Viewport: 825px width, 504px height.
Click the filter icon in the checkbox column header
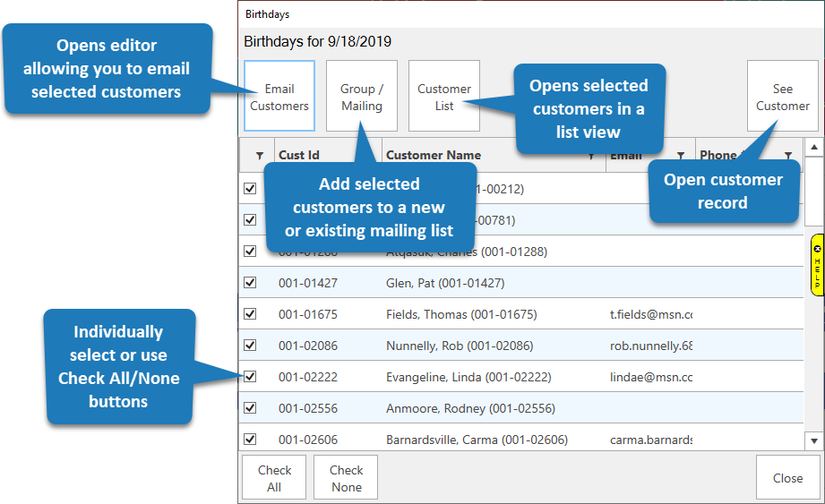tap(260, 156)
